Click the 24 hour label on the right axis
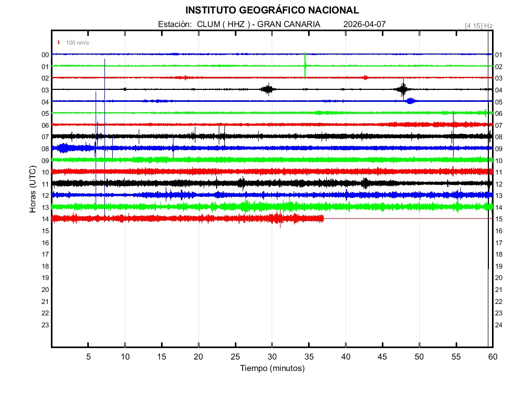This screenshot has height=399, width=532. [x=498, y=325]
